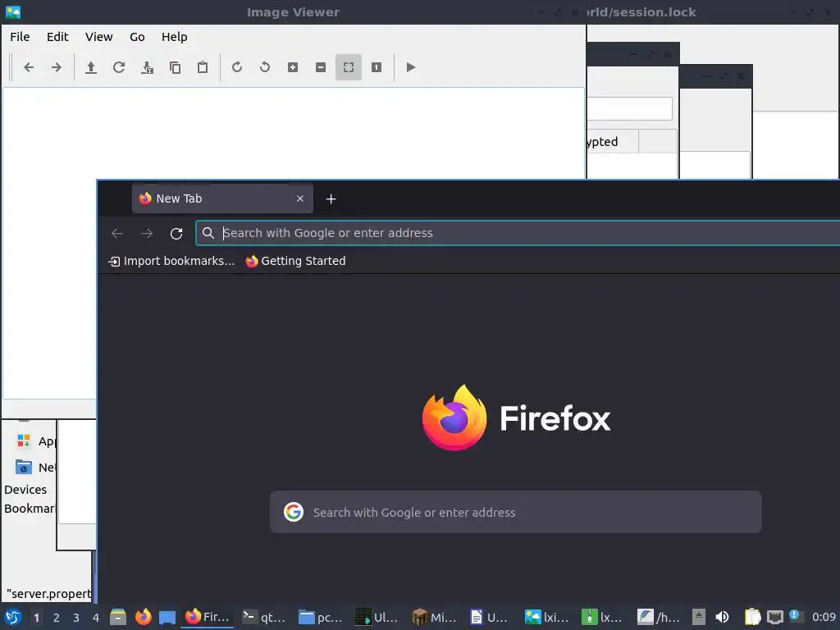
Task: Open the View menu in Image Viewer
Action: point(98,37)
